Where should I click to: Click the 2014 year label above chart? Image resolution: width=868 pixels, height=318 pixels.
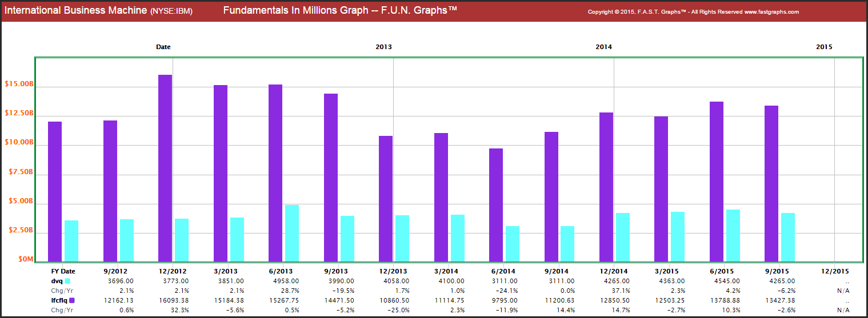click(x=604, y=47)
